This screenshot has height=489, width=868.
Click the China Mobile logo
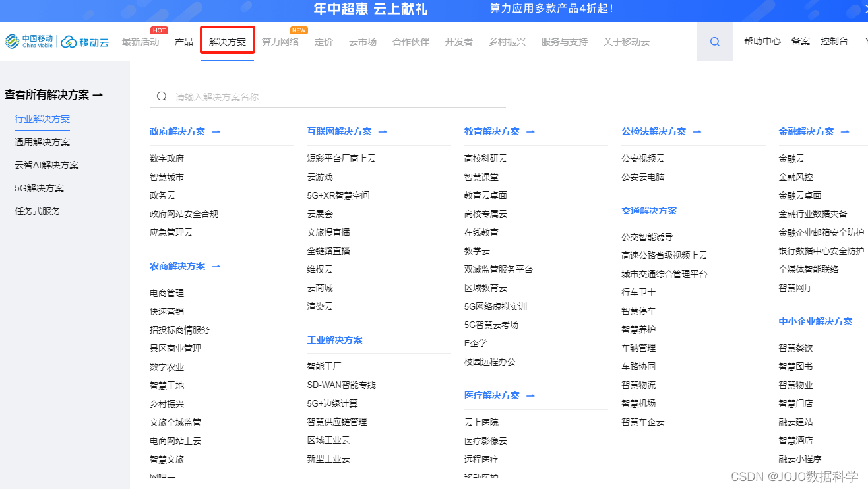pos(29,42)
